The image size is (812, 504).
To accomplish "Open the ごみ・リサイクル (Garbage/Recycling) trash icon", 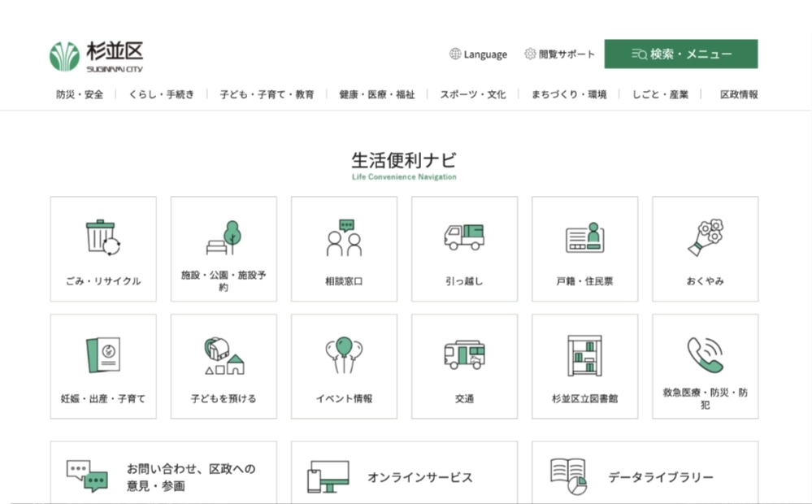I will 103,237.
